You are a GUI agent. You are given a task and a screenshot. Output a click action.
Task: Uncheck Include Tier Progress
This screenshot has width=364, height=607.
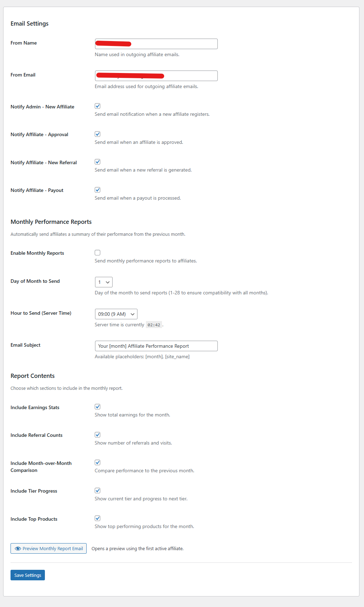[x=97, y=490]
